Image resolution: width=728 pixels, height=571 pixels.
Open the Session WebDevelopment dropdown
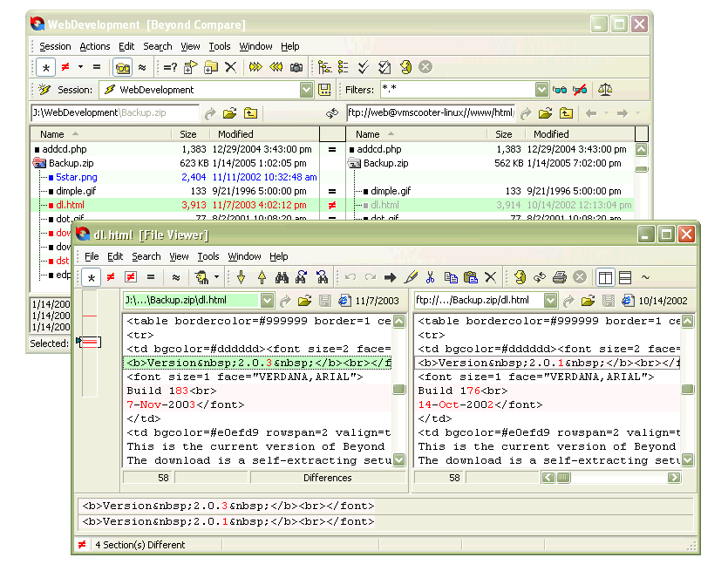coord(306,90)
